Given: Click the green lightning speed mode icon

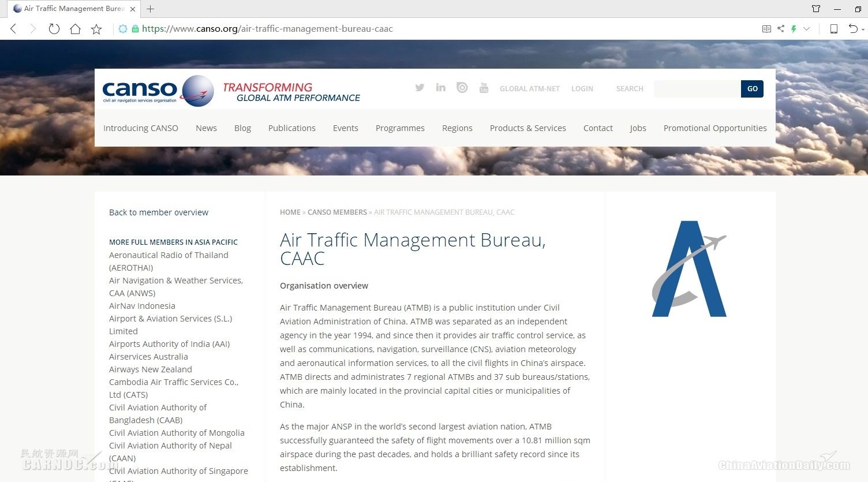Looking at the screenshot, I should (794, 29).
